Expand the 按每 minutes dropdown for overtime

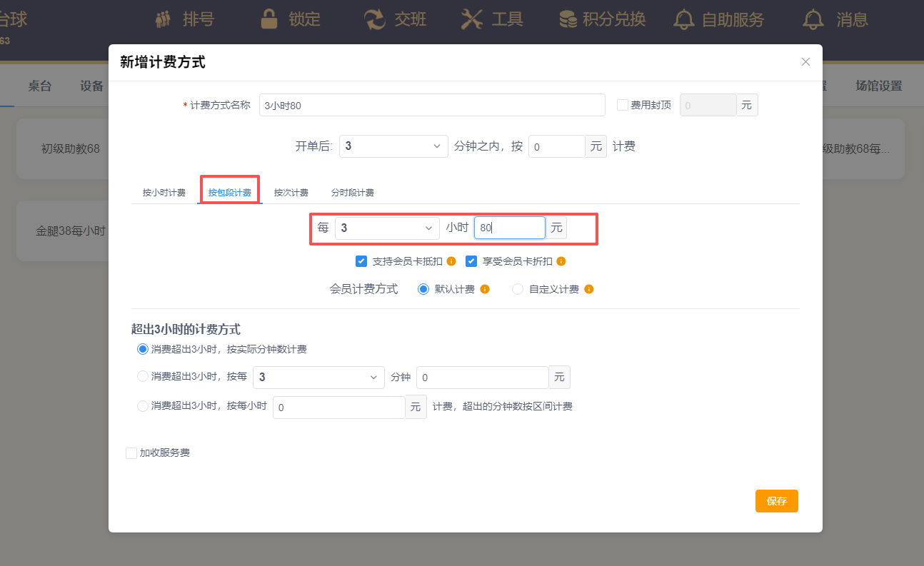click(x=318, y=378)
